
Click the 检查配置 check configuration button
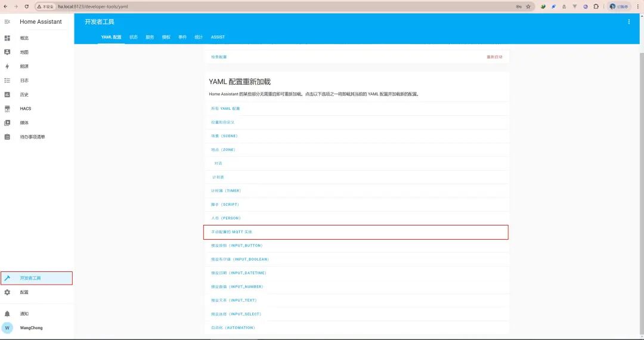coord(219,57)
